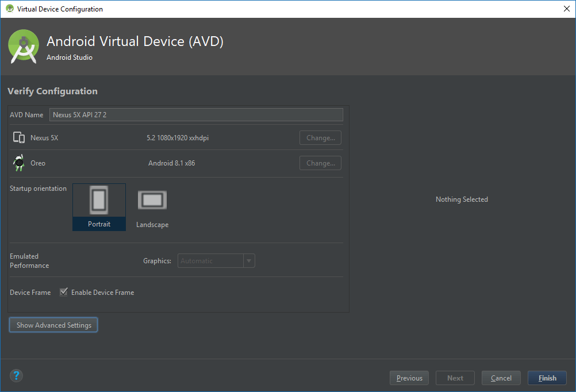The image size is (576, 392).
Task: Go back with Previous button
Action: pos(409,378)
